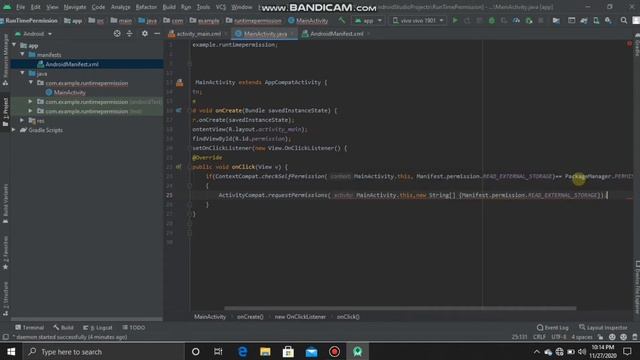Show hidden tray icons chevron

coord(537,352)
